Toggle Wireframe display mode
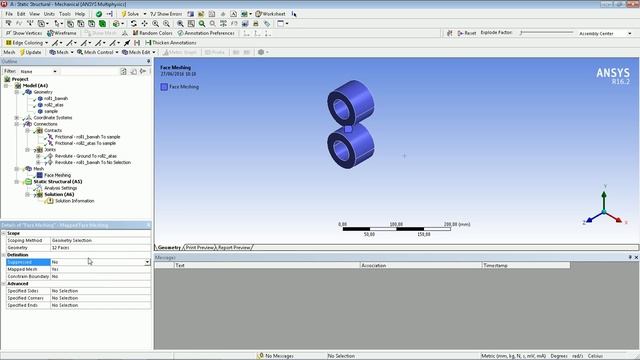 [x=62, y=33]
